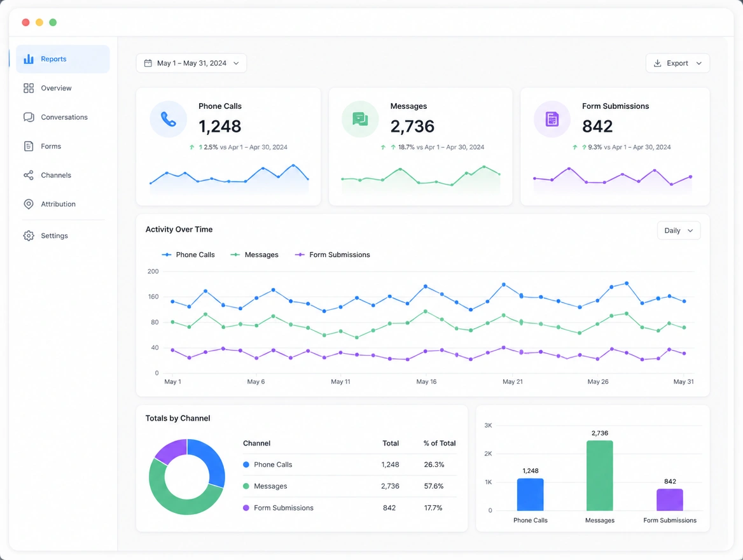
Task: Click the up arrow beside 9.3%
Action: pyautogui.click(x=575, y=147)
